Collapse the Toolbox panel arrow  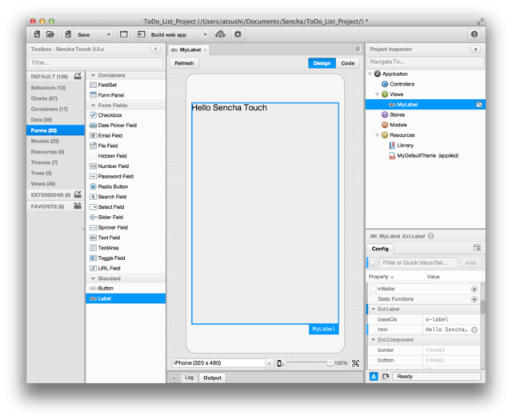coord(155,50)
